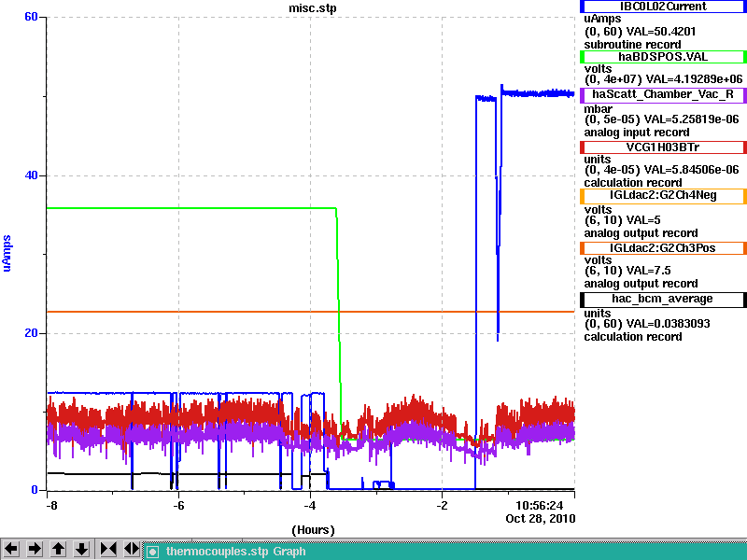Select the hac_bcm_average legend entry

point(663,299)
